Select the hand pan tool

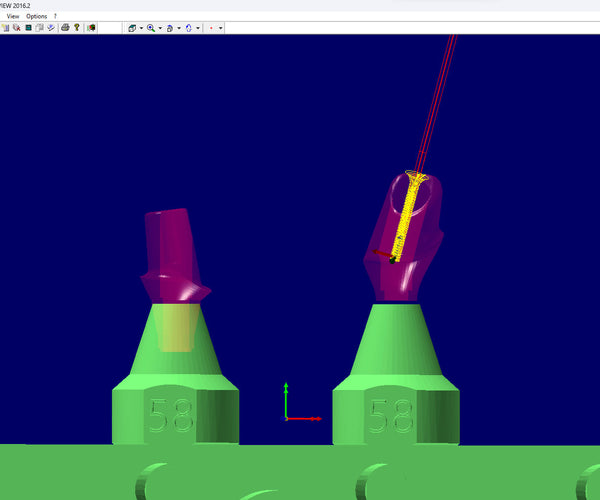tap(169, 28)
